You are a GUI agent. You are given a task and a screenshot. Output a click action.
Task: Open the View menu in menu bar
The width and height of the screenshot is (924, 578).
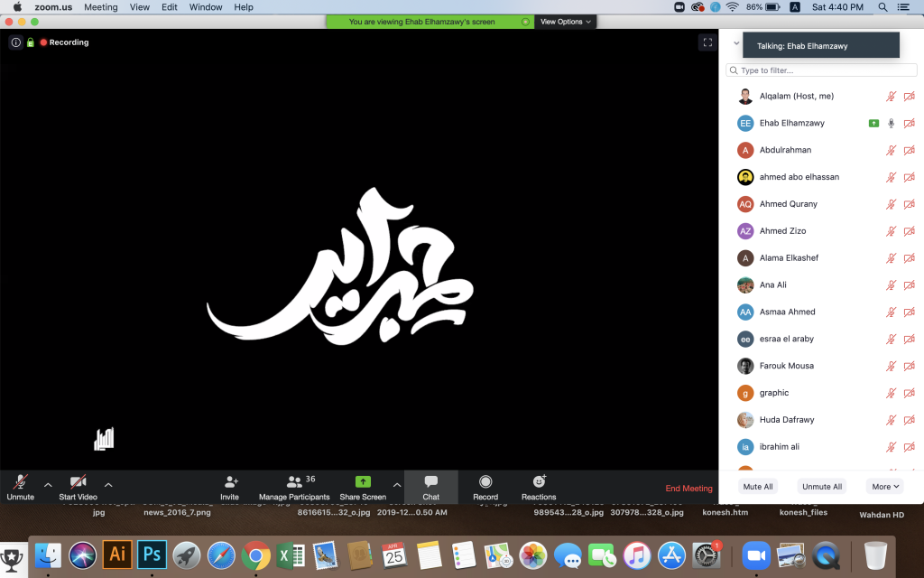pos(140,7)
